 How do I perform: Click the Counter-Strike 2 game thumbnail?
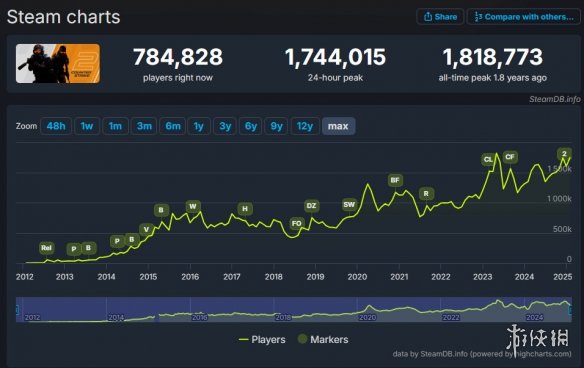(58, 63)
